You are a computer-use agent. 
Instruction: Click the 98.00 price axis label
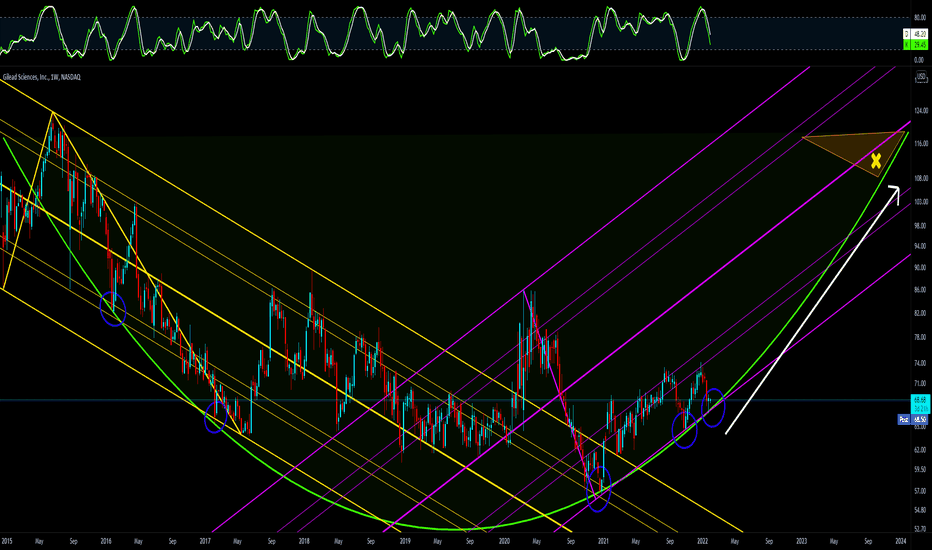coord(920,226)
